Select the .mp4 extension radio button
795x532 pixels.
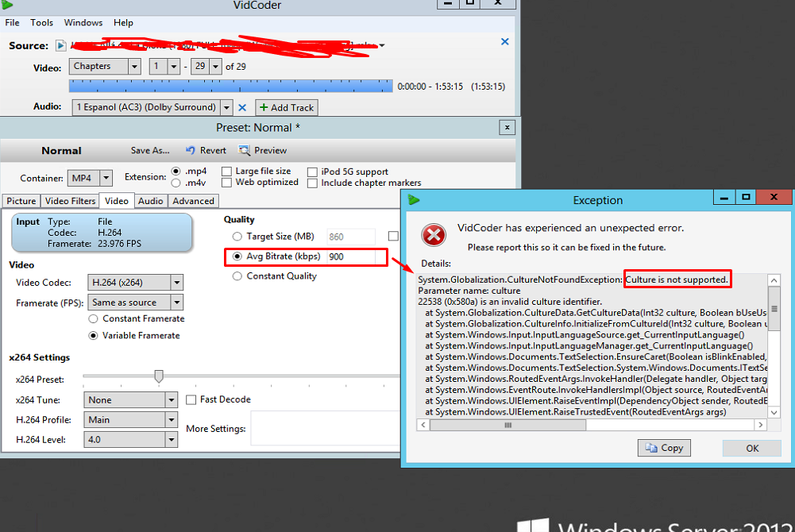coord(176,172)
